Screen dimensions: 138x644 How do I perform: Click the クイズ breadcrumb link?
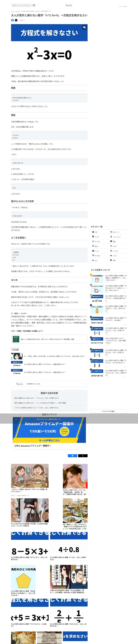click(x=17, y=11)
